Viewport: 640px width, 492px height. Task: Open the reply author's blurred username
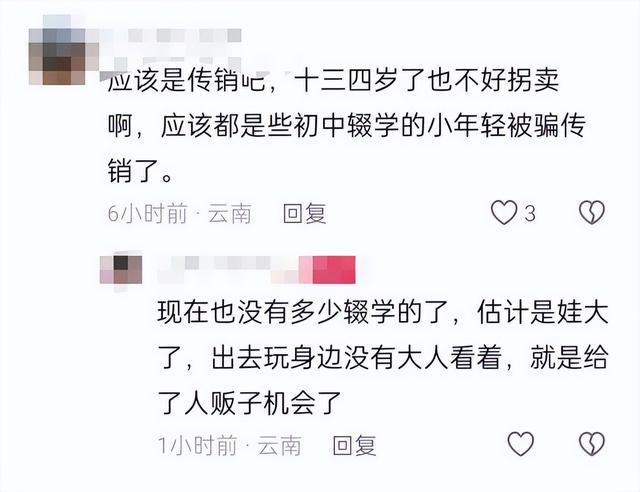(x=229, y=269)
